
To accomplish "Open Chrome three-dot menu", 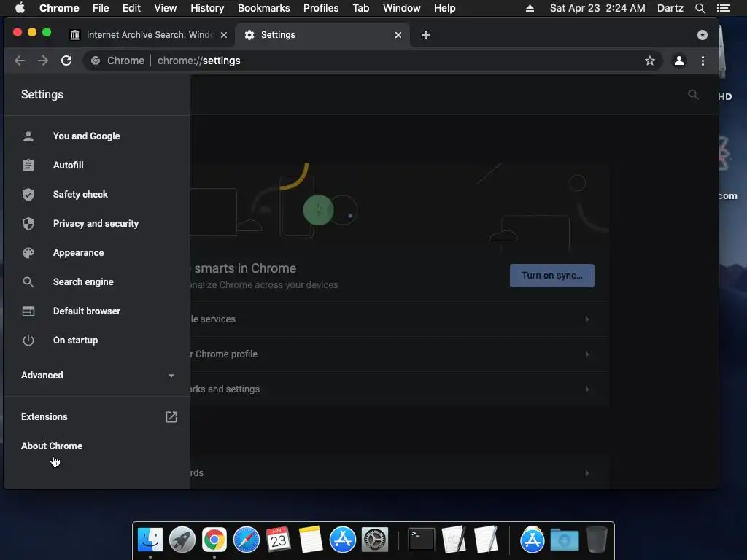I will pyautogui.click(x=703, y=61).
